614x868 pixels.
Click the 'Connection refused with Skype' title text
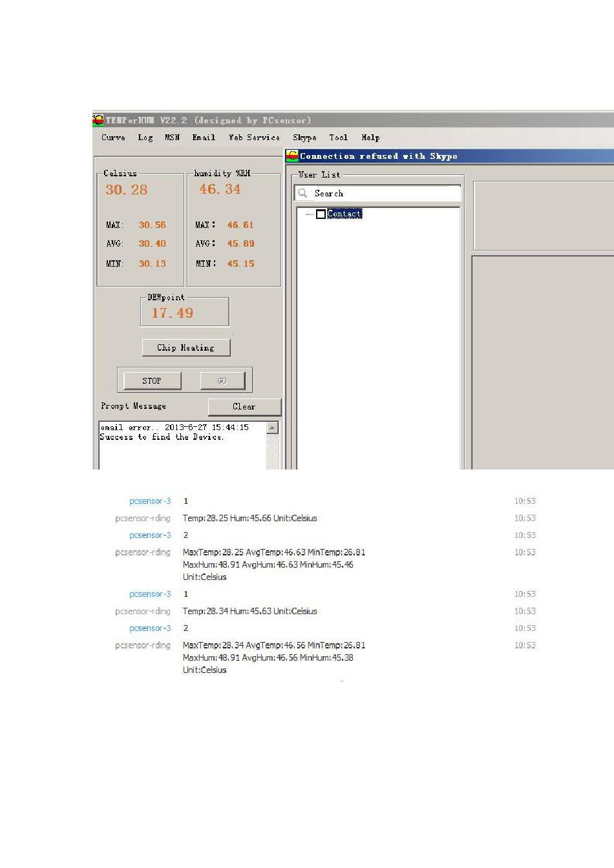coord(379,156)
